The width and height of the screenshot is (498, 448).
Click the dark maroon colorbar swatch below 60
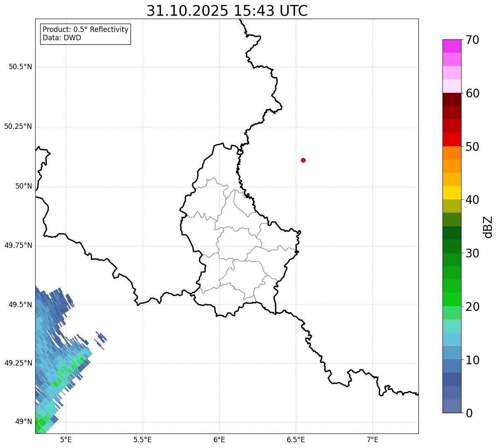[x=452, y=99]
